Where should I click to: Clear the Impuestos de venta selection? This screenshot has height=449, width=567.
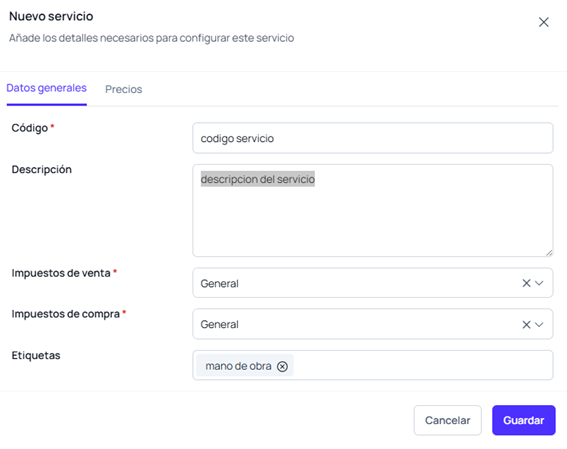point(526,283)
